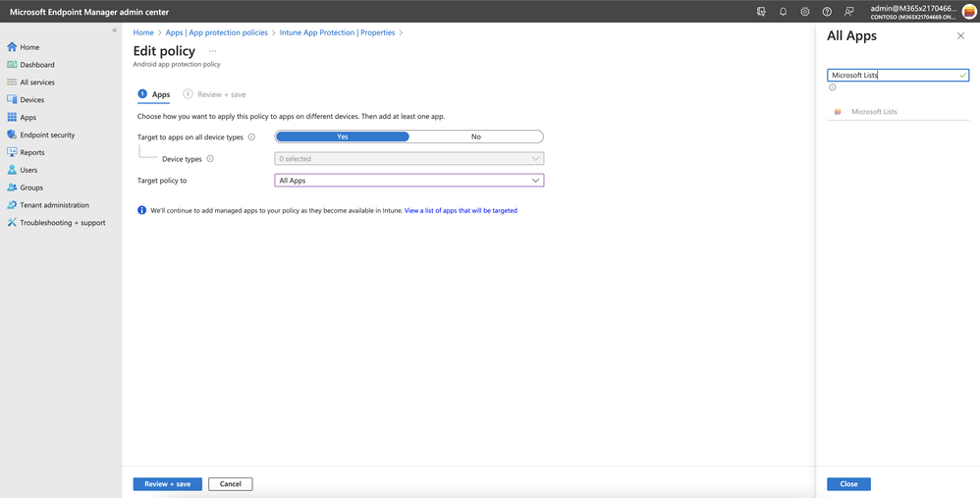Open the Apps grid icon

coord(12,117)
